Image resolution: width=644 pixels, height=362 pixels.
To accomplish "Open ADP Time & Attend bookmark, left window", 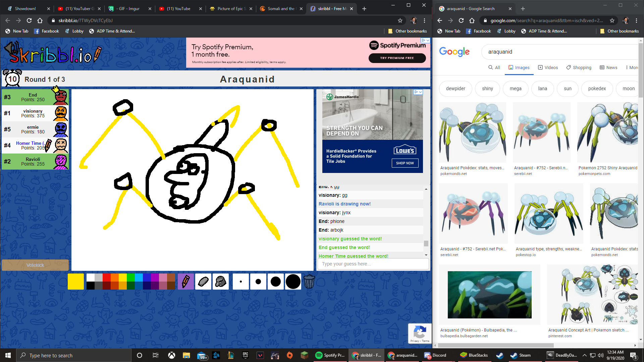I will [x=112, y=31].
